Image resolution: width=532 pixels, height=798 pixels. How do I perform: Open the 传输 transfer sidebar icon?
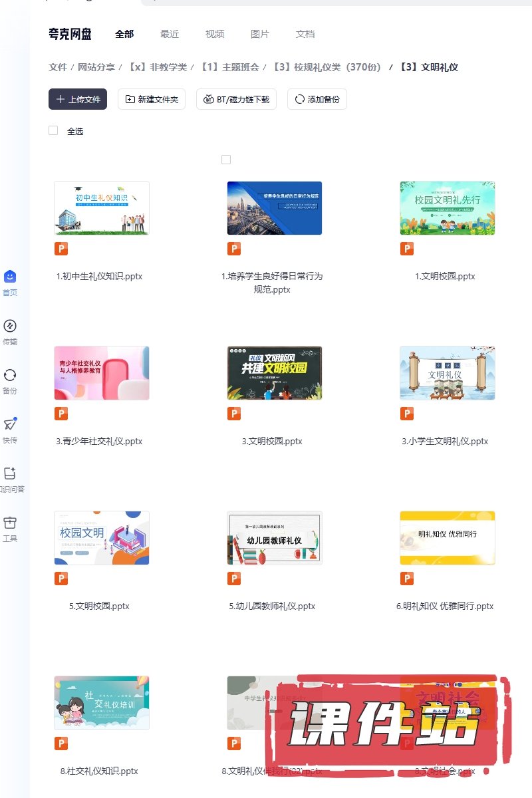pyautogui.click(x=10, y=326)
